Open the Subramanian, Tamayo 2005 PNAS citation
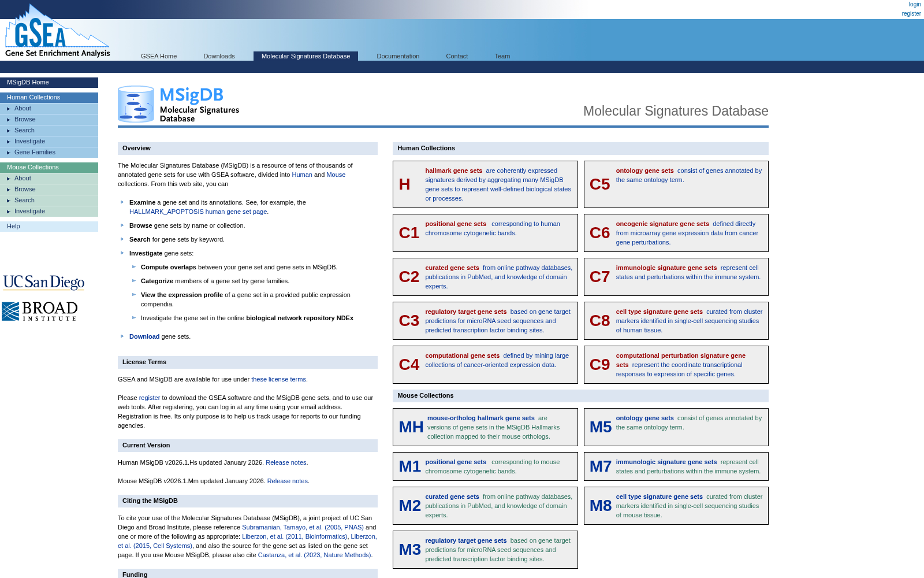Screen dimensions: 924x578 coord(303,527)
